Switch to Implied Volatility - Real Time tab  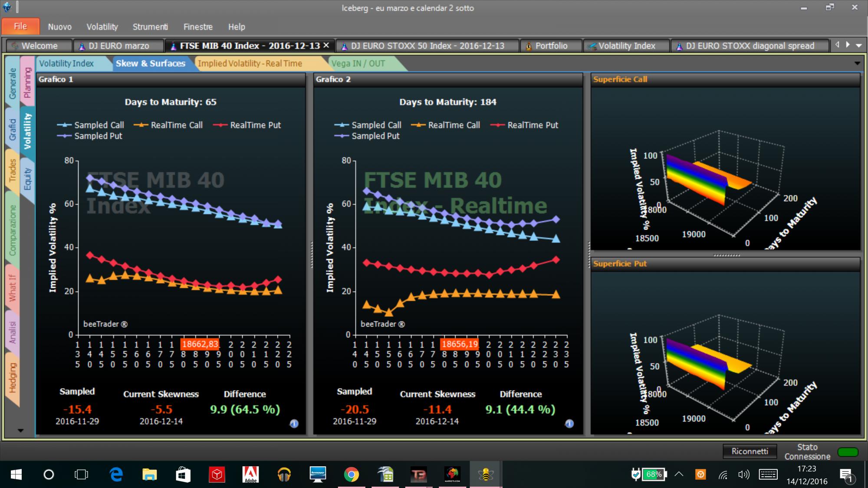250,63
